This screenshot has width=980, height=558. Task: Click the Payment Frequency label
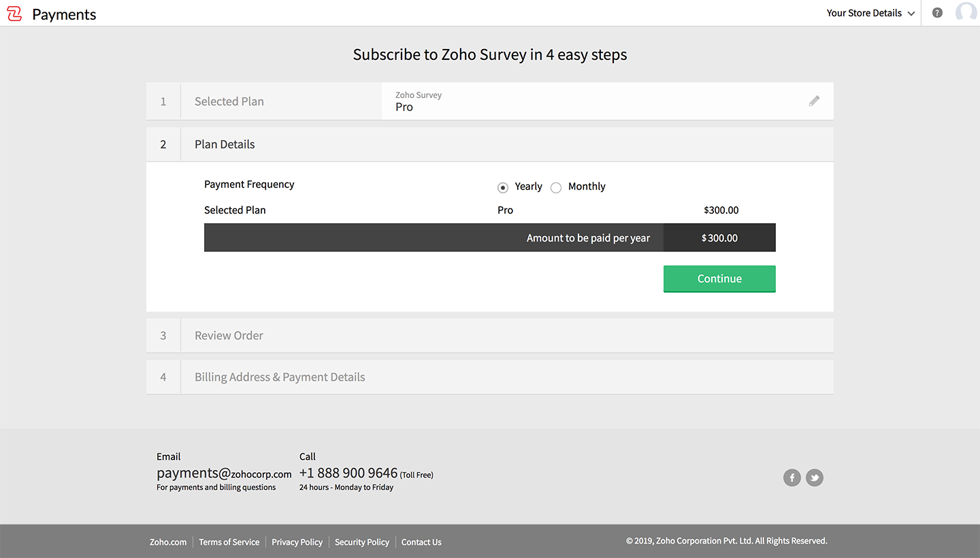click(249, 184)
